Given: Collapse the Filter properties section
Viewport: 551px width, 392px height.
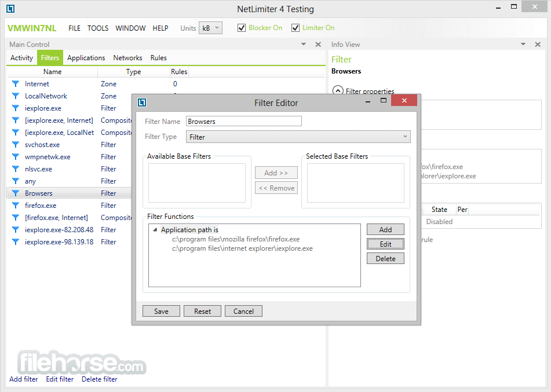Looking at the screenshot, I should (338, 91).
